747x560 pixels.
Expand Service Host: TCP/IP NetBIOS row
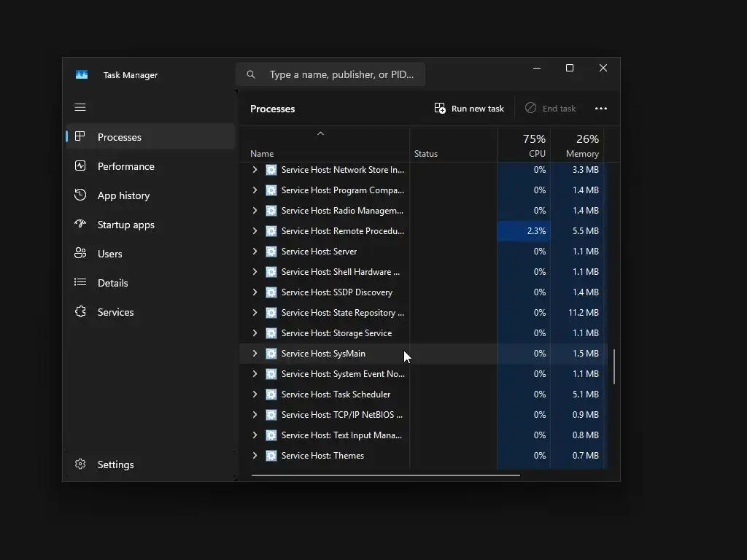(255, 415)
